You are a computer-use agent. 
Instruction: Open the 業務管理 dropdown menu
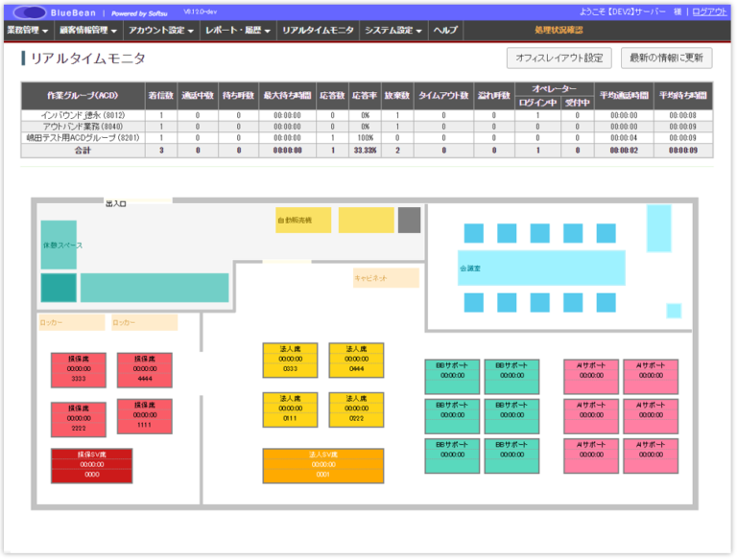point(27,31)
